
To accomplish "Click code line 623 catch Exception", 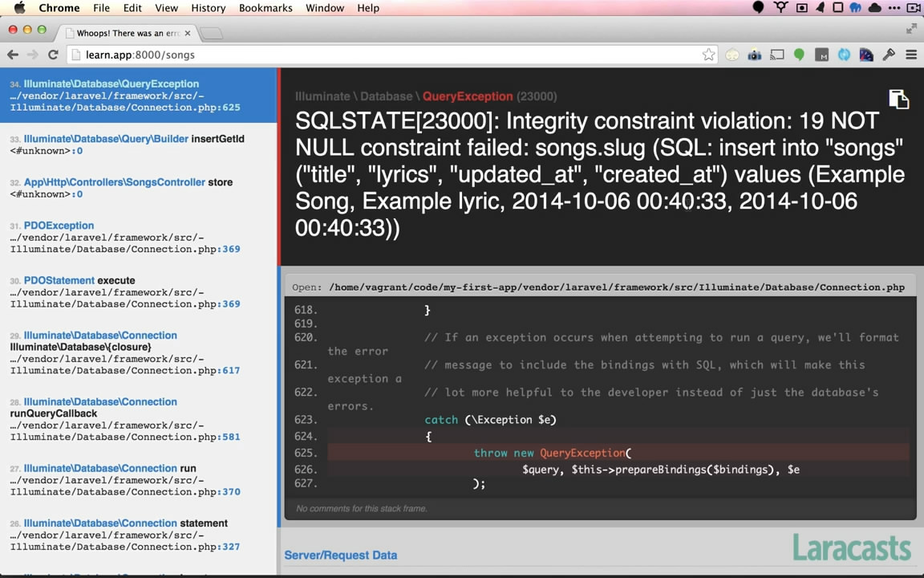I will point(490,420).
